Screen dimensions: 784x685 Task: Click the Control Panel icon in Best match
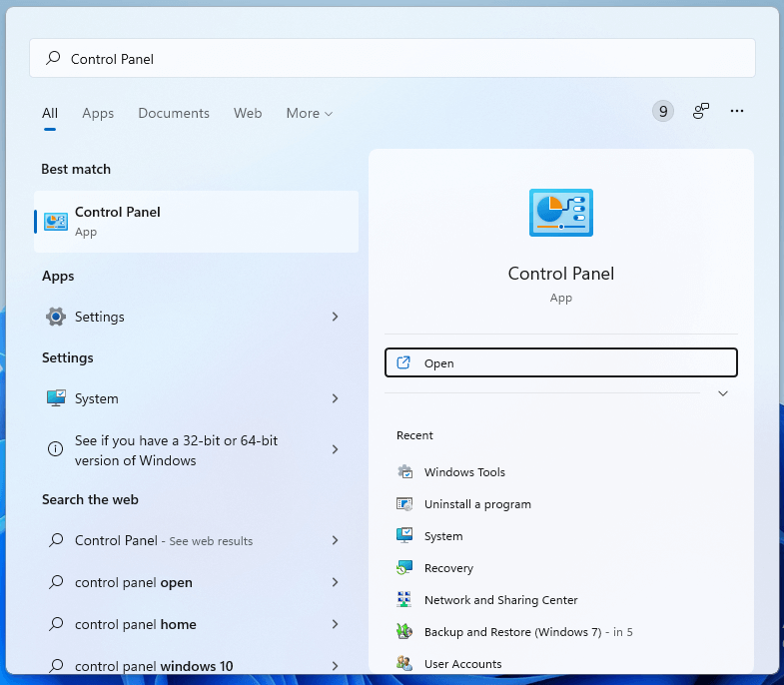56,222
